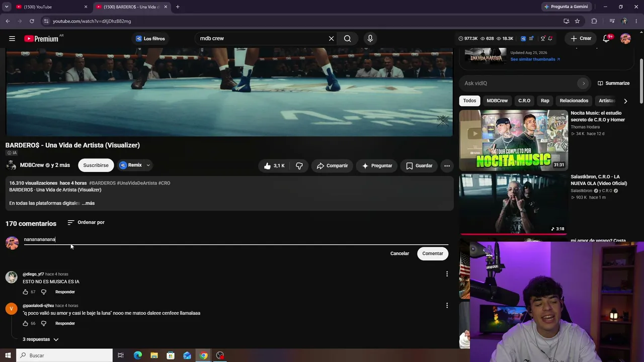Click the 'Crear' button
The width and height of the screenshot is (644, 362).
point(581,39)
